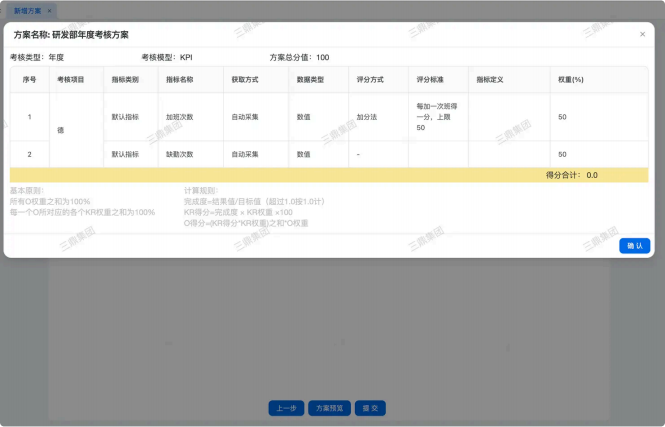This screenshot has width=665, height=427.
Task: Select the 权重(%) column header
Action: tap(570, 78)
